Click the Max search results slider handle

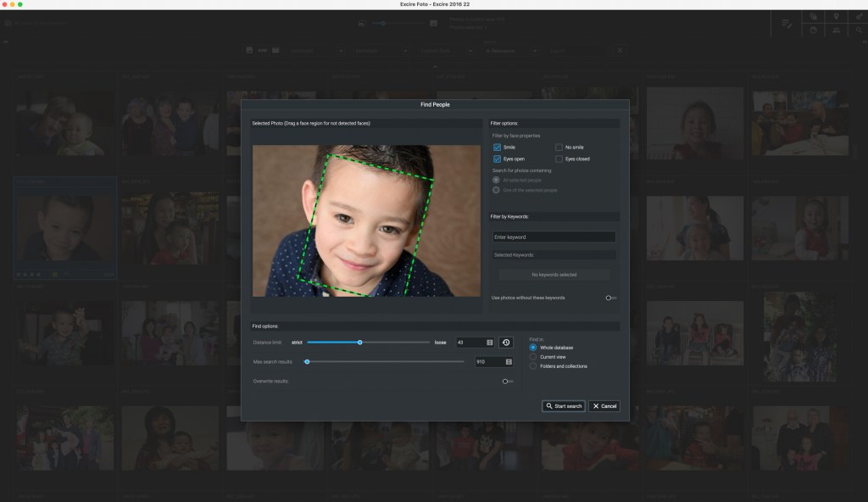[307, 362]
